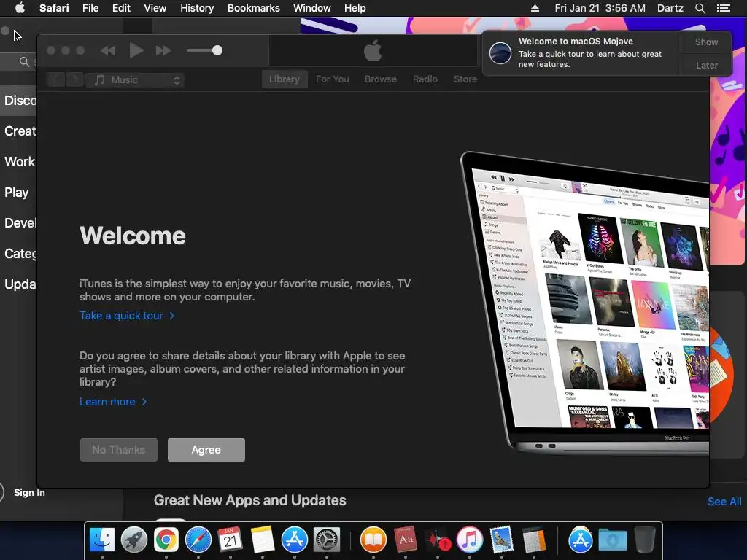Open the View menu
The width and height of the screenshot is (747, 560).
(155, 8)
